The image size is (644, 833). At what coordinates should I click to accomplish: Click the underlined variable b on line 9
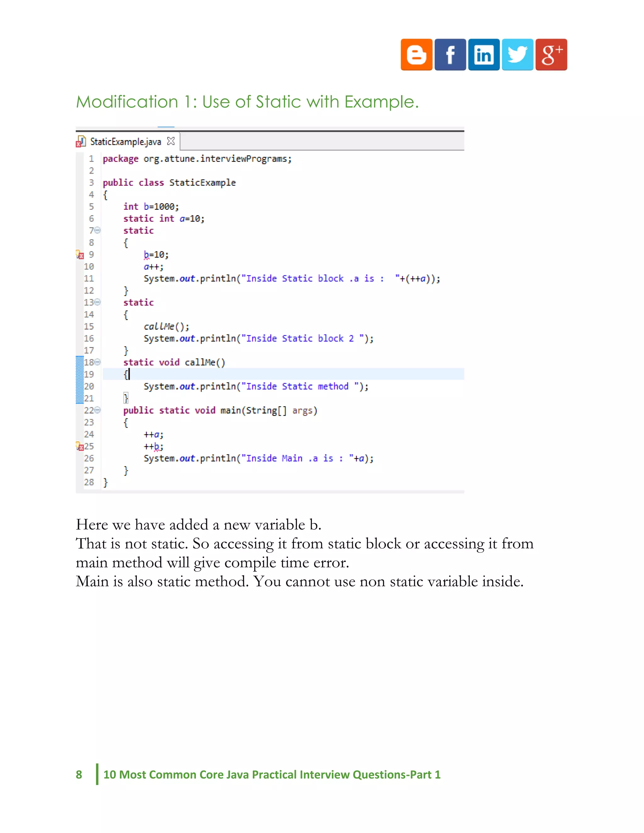pos(147,255)
